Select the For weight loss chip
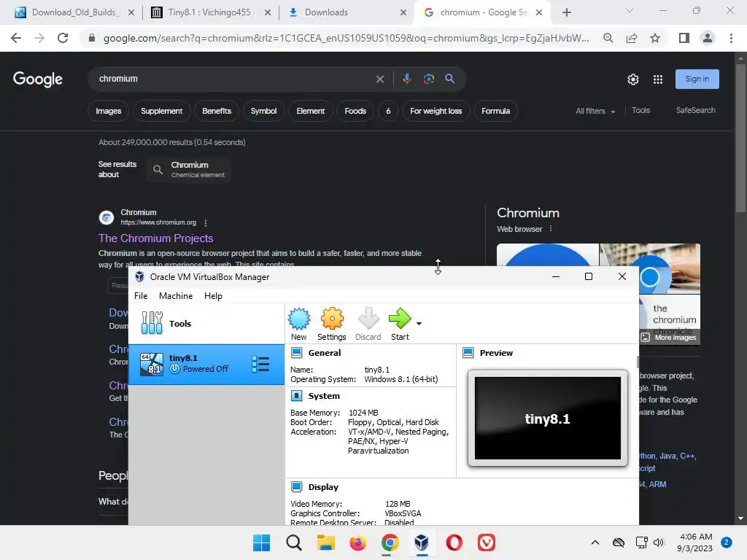The height and width of the screenshot is (560, 747). (436, 111)
